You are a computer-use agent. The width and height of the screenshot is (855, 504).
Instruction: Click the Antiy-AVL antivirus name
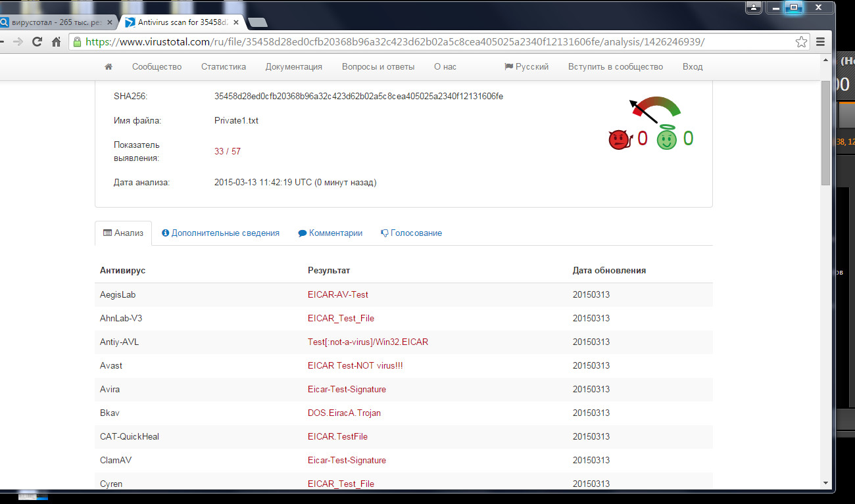(119, 342)
